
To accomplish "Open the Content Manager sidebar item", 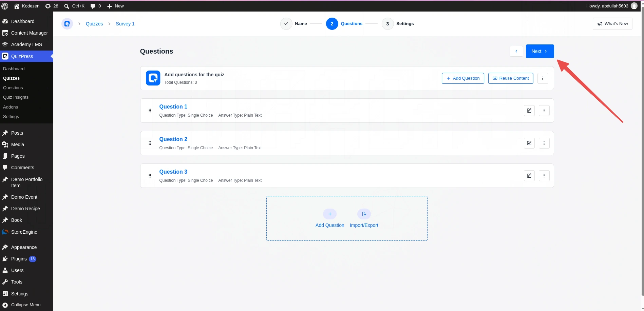I will [x=26, y=33].
